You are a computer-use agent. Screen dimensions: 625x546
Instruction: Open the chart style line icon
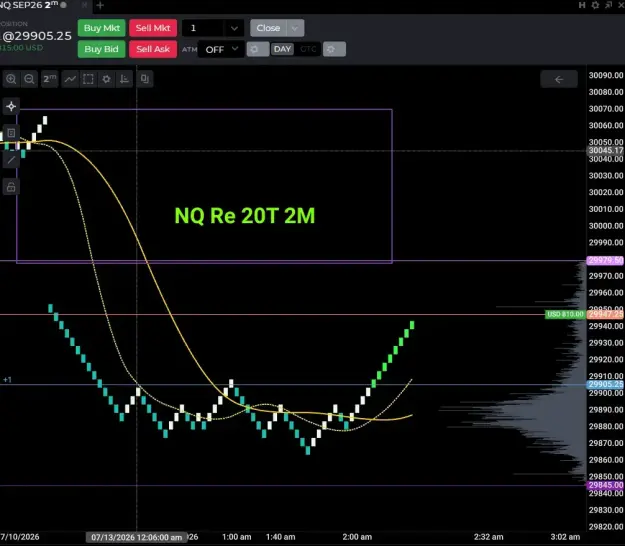(70, 79)
